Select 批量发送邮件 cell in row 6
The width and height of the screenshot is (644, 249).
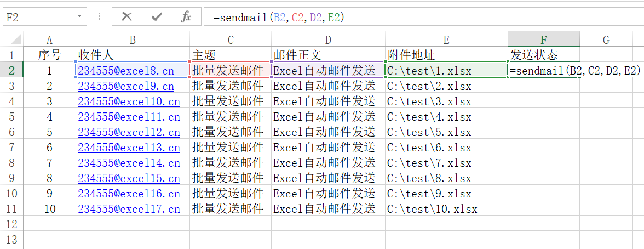(x=231, y=132)
